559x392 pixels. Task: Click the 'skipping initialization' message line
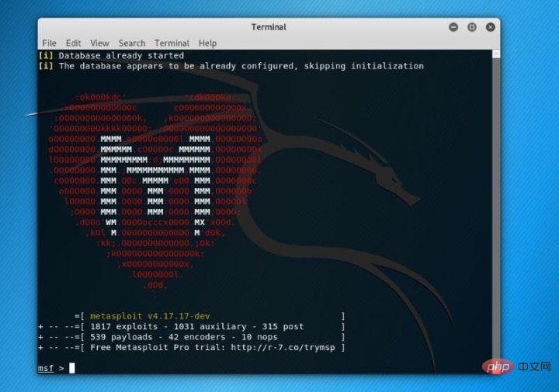(x=231, y=66)
